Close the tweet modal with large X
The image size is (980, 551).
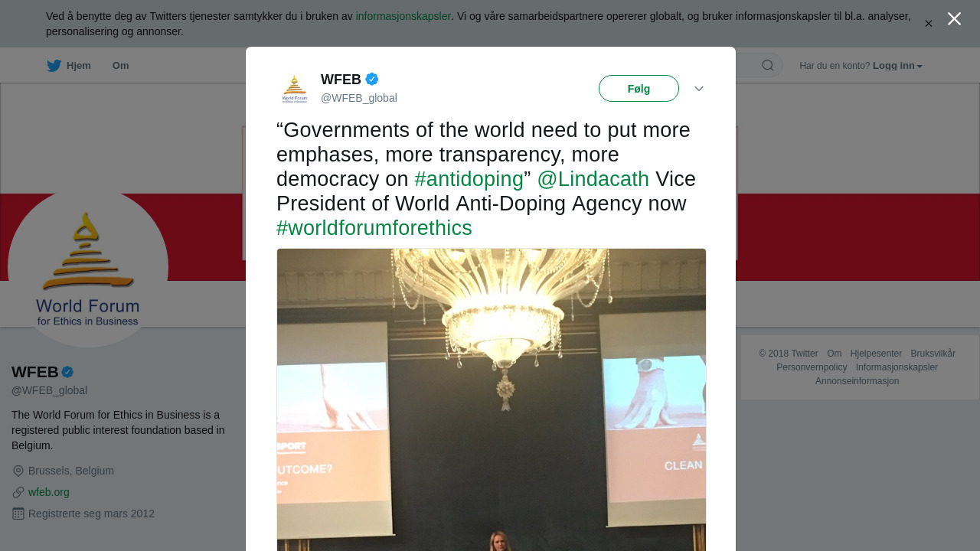[954, 19]
